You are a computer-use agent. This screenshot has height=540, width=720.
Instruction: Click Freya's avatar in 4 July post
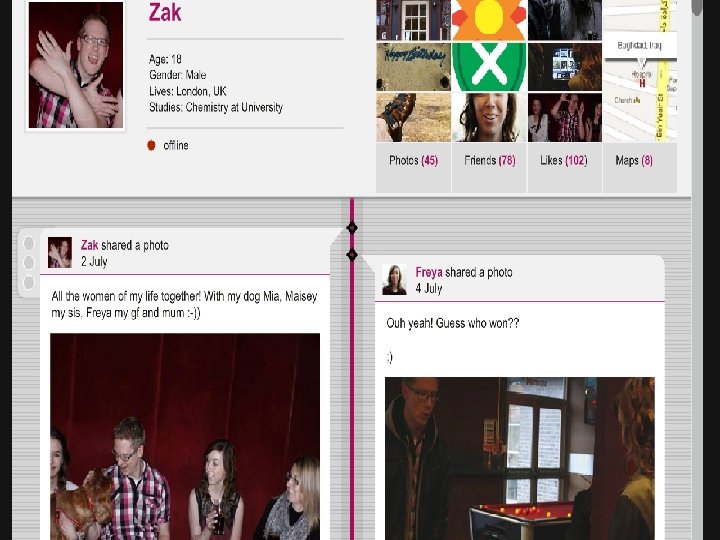[x=394, y=280]
